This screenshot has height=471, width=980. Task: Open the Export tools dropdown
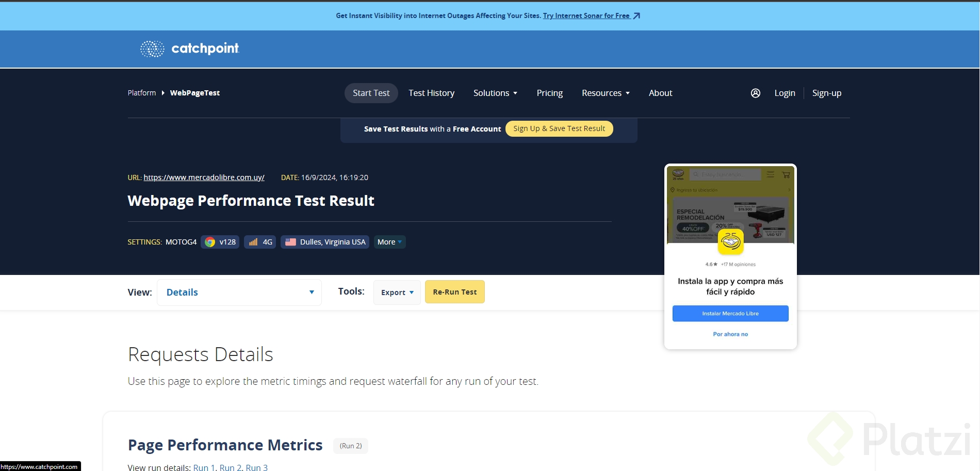(397, 293)
